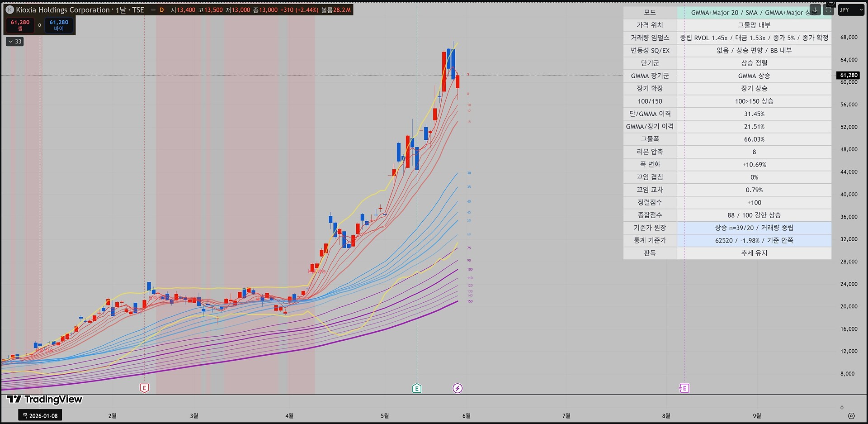Click the 변동성 SQ/EX row label

(650, 50)
